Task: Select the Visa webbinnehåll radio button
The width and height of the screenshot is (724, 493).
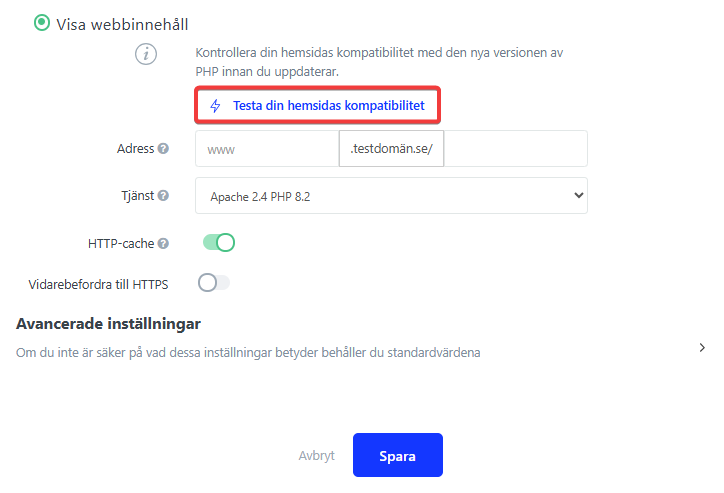Action: (x=42, y=23)
